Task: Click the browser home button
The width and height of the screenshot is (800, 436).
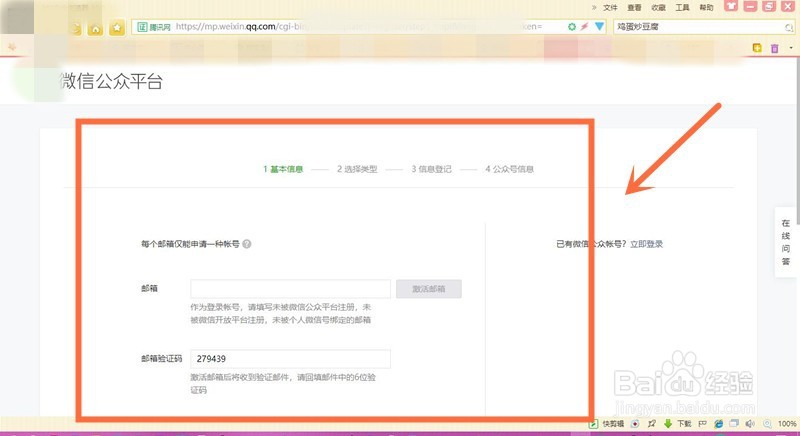Action: tap(95, 29)
